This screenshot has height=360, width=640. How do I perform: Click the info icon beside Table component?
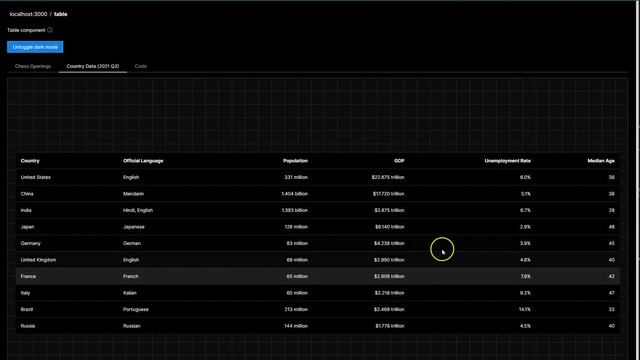(50, 30)
